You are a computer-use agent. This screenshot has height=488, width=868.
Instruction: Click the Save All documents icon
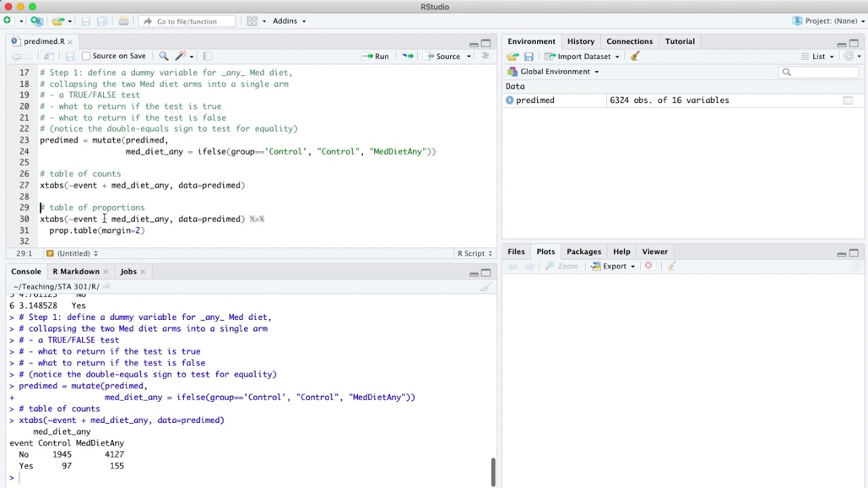pyautogui.click(x=102, y=21)
